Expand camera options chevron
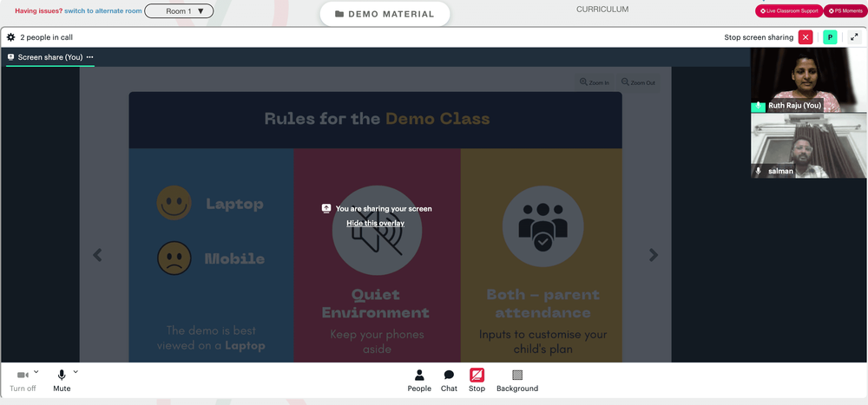This screenshot has width=868, height=405. (x=36, y=372)
